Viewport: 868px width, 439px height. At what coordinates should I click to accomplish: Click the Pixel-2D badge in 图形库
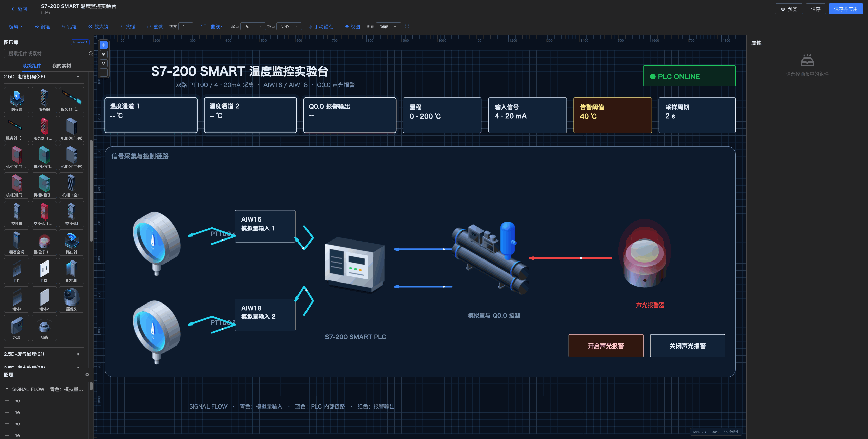(80, 42)
